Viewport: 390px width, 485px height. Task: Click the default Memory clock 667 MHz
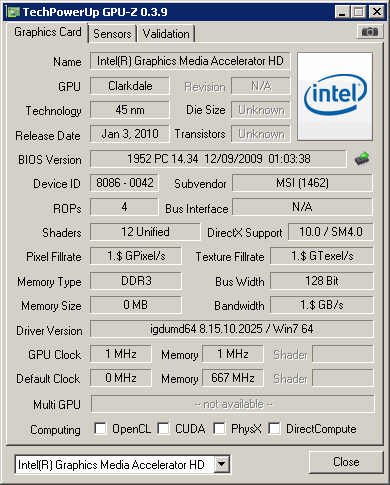[233, 378]
